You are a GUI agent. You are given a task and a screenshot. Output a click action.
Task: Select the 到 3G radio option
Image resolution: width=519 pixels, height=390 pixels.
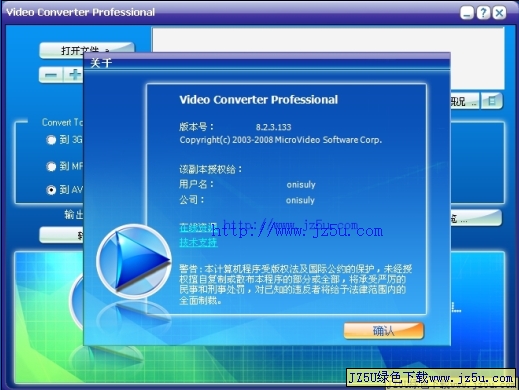point(51,140)
